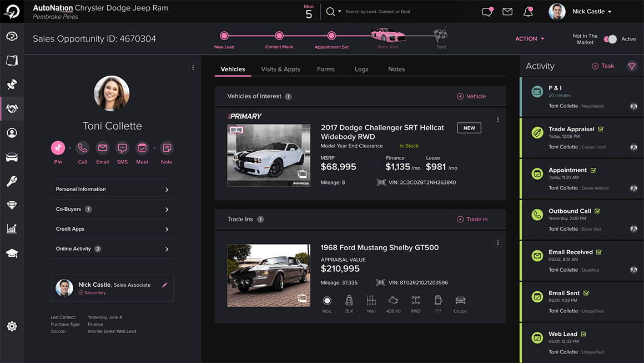Add a new Task in Activity

coord(602,66)
